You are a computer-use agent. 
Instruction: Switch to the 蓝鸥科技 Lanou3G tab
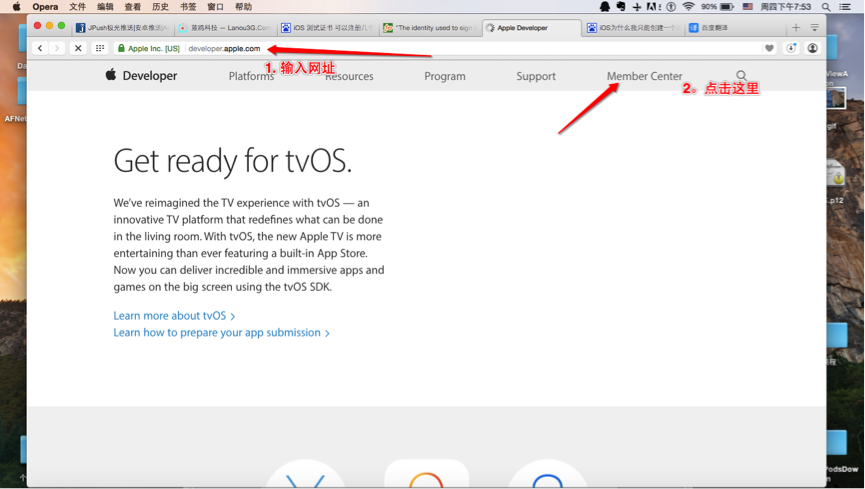(226, 28)
